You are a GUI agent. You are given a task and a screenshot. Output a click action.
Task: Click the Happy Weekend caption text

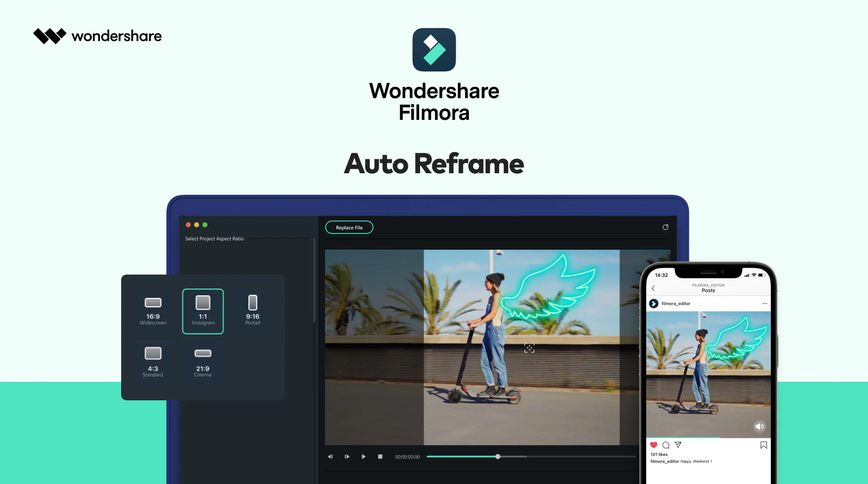point(696,461)
